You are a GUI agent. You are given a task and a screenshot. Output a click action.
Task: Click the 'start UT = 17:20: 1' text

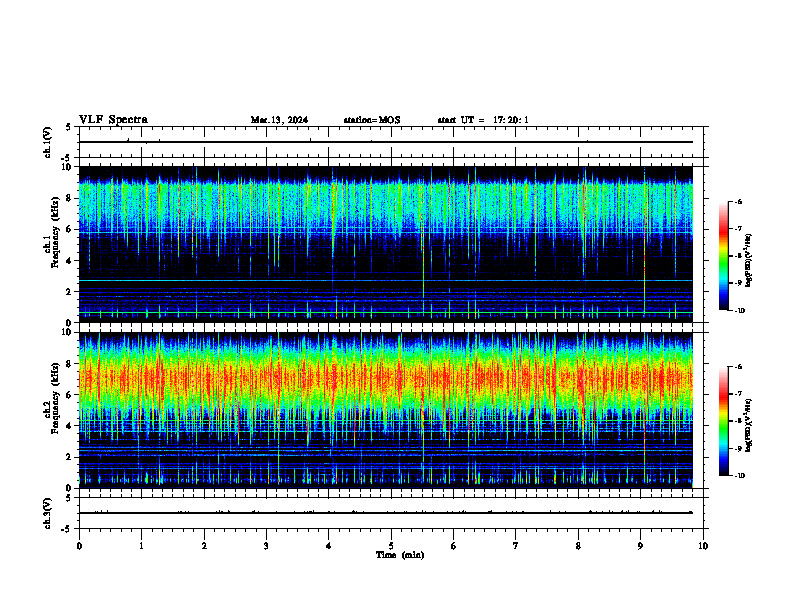[x=483, y=120]
